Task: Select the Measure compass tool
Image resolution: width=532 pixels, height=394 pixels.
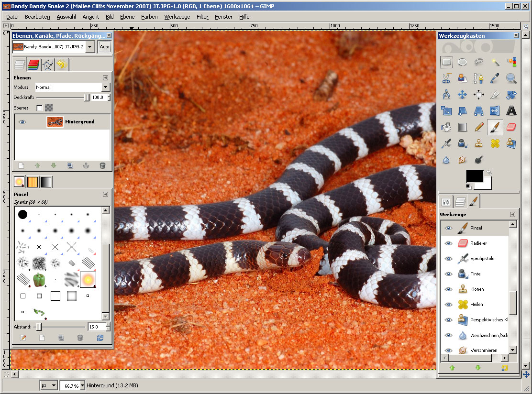Action: pyautogui.click(x=446, y=95)
